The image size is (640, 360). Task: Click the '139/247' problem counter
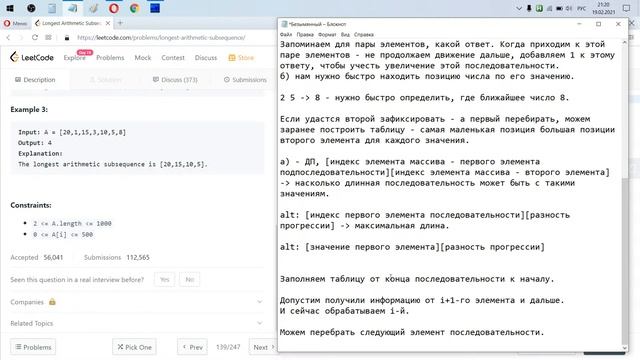click(x=228, y=347)
